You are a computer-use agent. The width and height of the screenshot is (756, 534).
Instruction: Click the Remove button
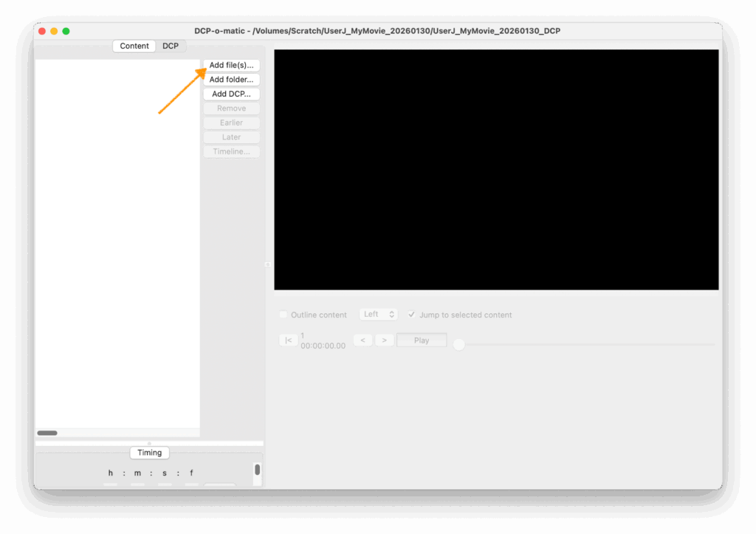coord(231,109)
